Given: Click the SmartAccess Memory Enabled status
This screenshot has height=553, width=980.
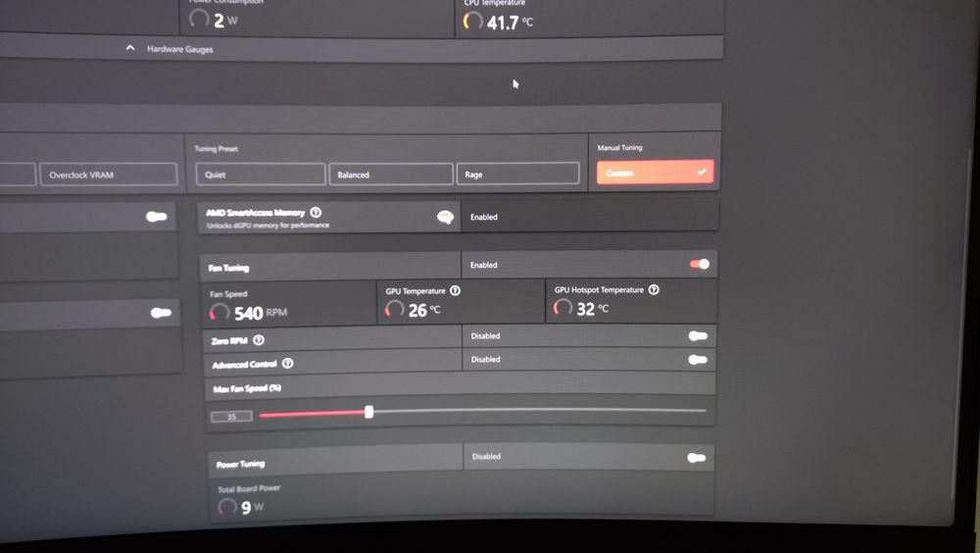Looking at the screenshot, I should pos(484,217).
